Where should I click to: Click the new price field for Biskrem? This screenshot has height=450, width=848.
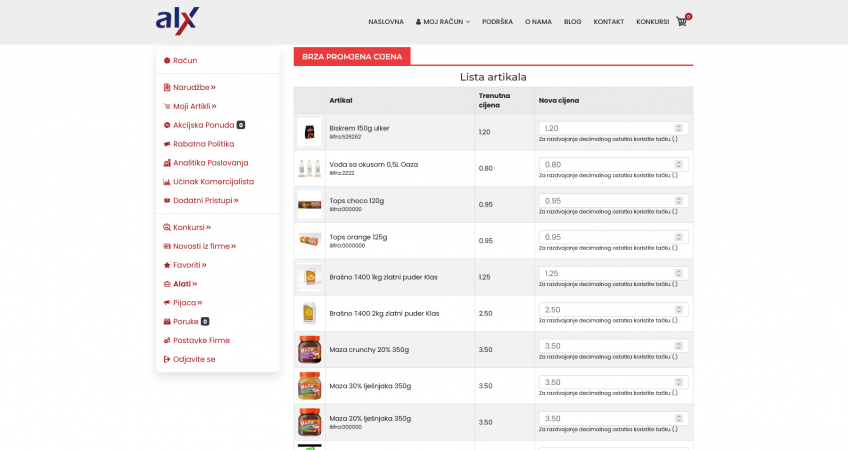pos(613,128)
